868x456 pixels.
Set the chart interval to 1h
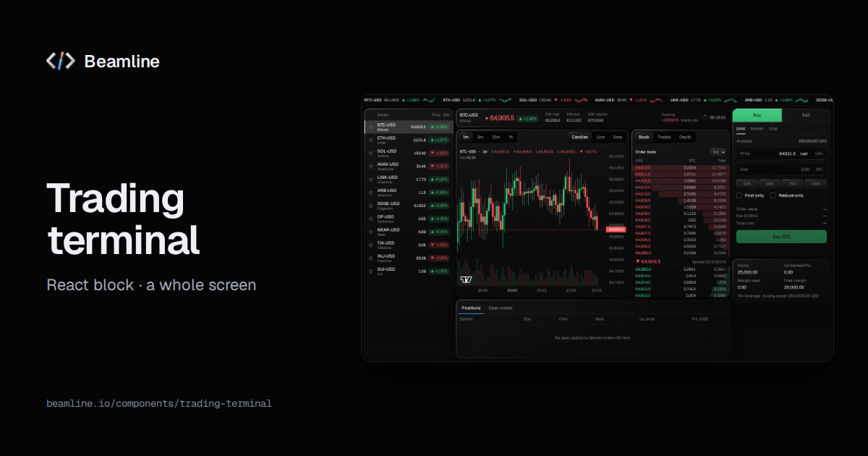click(x=511, y=137)
